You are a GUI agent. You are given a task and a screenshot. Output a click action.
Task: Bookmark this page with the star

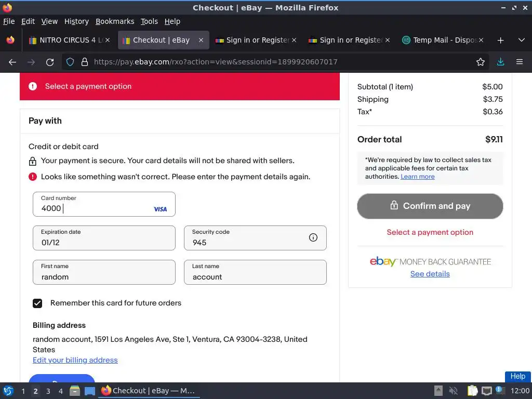click(x=480, y=62)
